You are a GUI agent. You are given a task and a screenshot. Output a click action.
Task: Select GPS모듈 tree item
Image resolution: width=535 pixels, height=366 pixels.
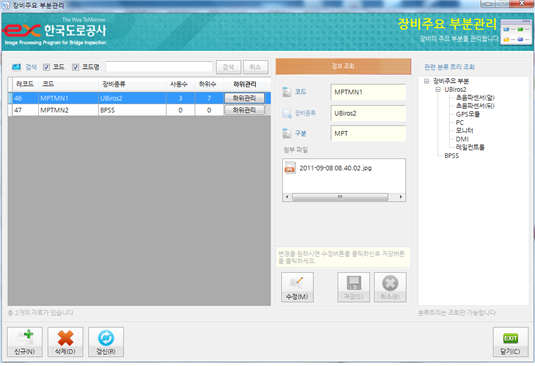pyautogui.click(x=467, y=114)
